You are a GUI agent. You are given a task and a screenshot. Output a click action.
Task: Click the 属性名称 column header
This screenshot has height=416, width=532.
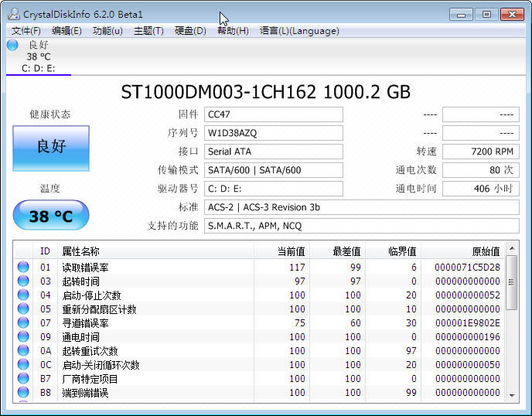155,251
